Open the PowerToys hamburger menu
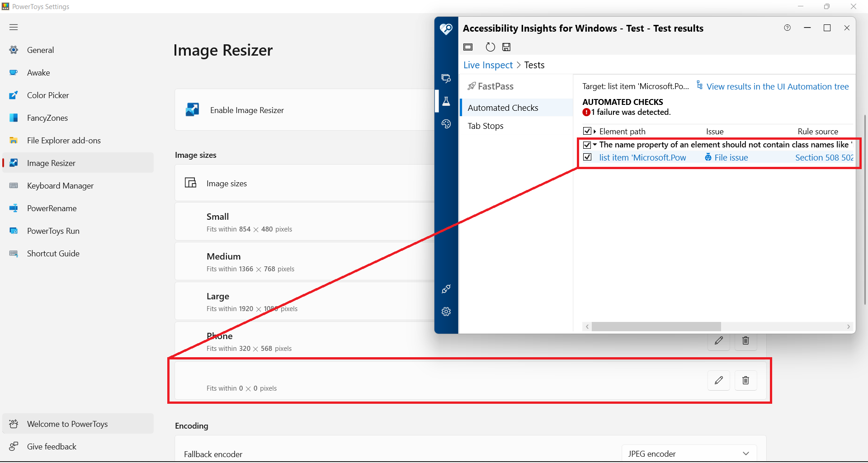Image resolution: width=868 pixels, height=463 pixels. tap(13, 27)
